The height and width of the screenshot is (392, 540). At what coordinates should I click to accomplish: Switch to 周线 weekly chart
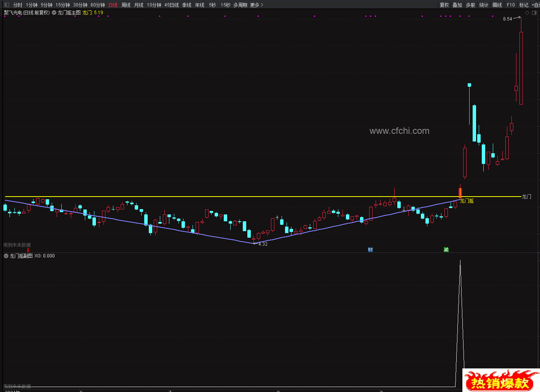point(126,5)
